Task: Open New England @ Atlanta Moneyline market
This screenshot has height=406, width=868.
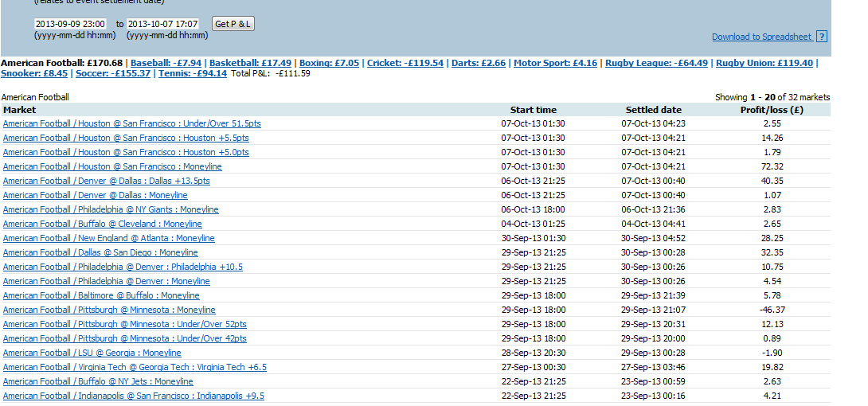Action: tap(108, 238)
